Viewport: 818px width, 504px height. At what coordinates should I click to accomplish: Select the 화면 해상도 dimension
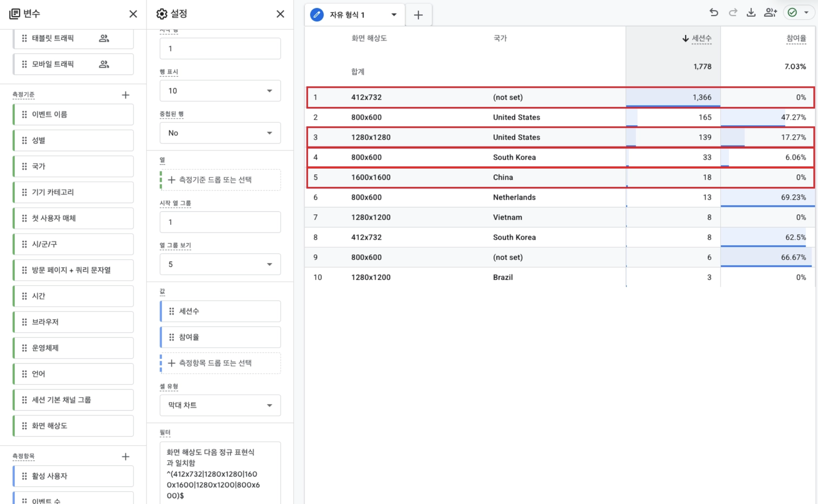click(x=74, y=426)
